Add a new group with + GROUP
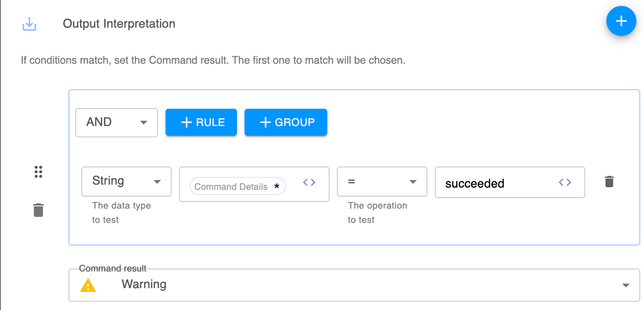The image size is (644, 310). 286,122
